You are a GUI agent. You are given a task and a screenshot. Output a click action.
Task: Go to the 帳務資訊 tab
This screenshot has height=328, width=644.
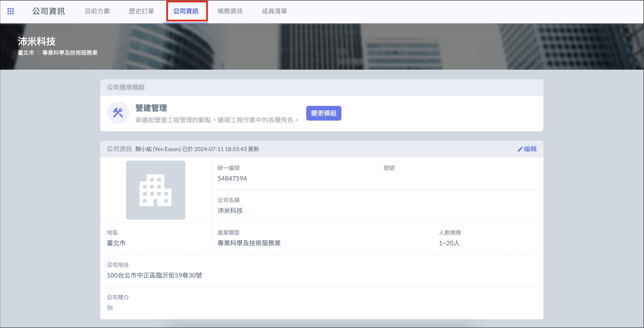[x=230, y=11]
